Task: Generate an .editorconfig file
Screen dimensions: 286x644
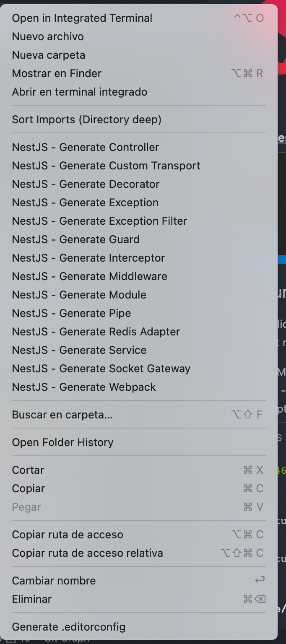Action: point(68,626)
